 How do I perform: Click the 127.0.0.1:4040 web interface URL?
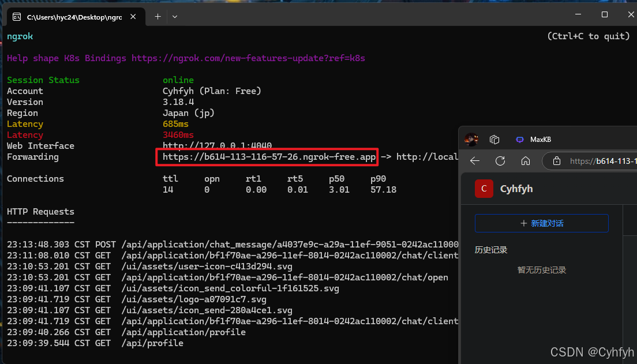(217, 145)
